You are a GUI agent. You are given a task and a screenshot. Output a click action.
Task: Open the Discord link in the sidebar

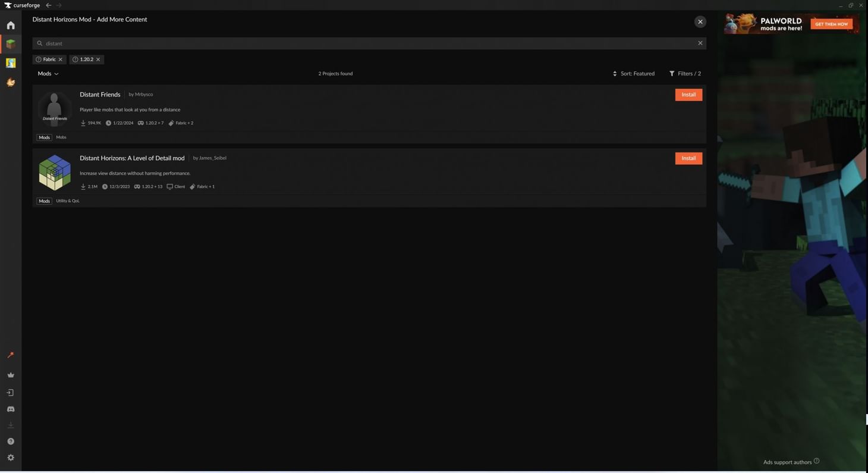tap(11, 409)
